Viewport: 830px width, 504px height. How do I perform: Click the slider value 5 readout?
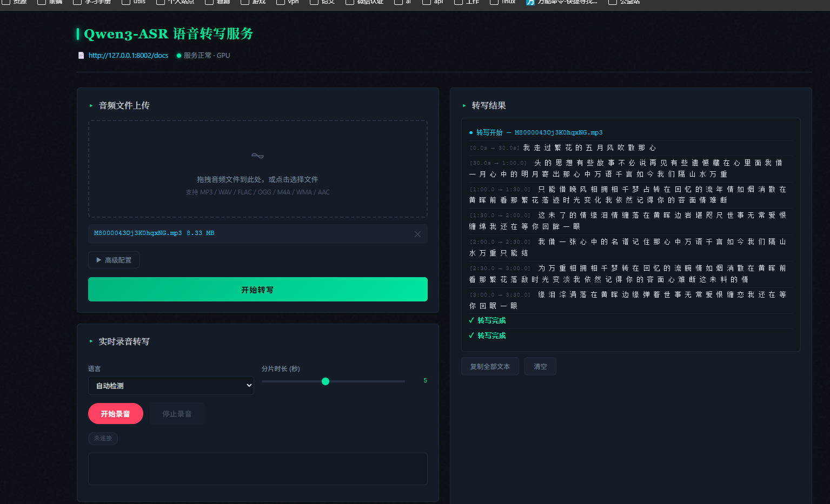coord(425,380)
